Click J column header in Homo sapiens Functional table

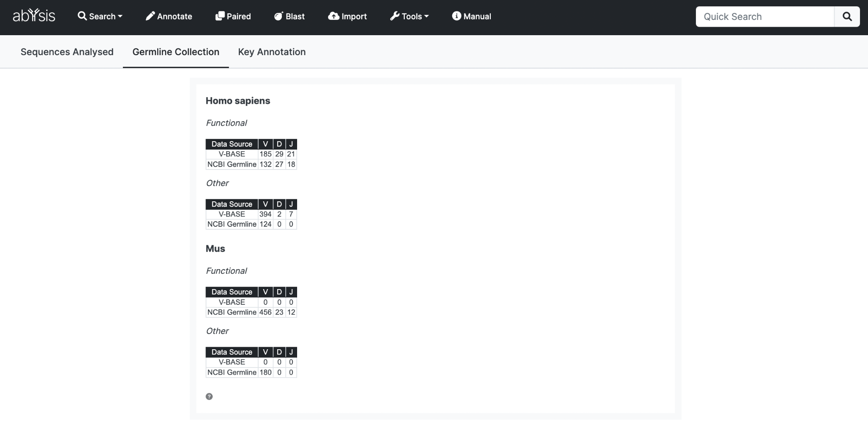coord(291,144)
